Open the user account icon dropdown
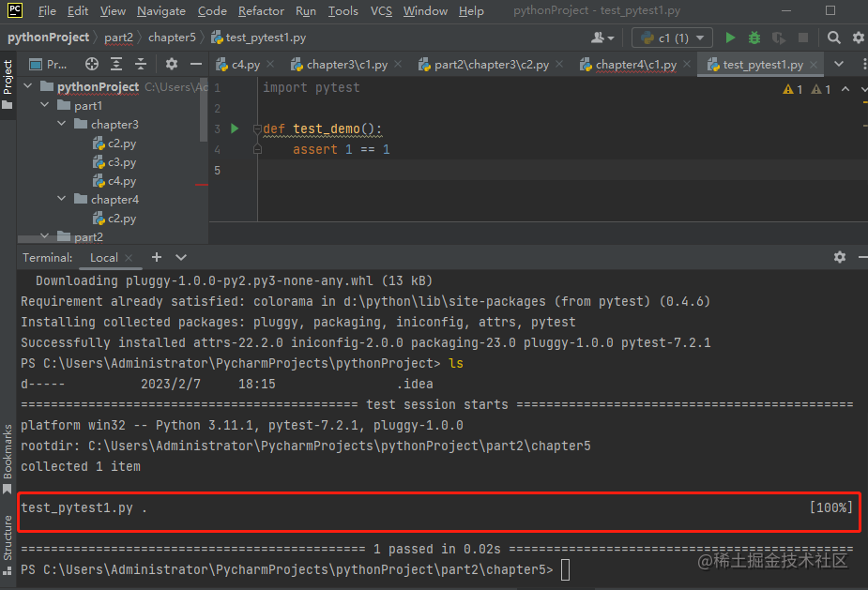 [602, 38]
